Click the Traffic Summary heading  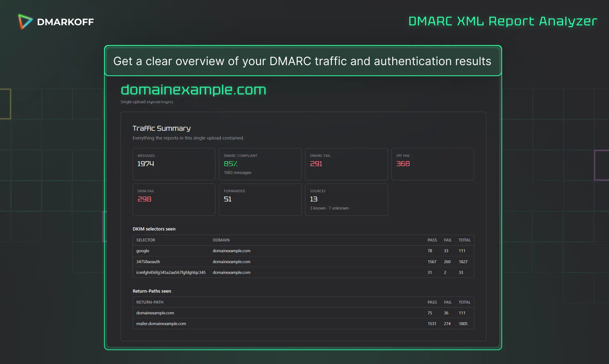pos(161,128)
